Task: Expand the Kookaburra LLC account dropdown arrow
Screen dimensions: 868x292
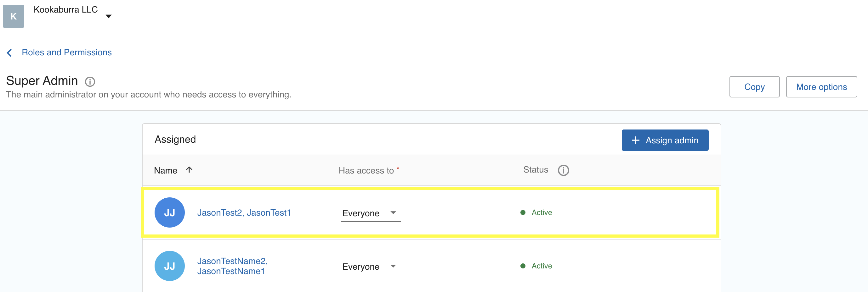Action: pyautogui.click(x=109, y=16)
